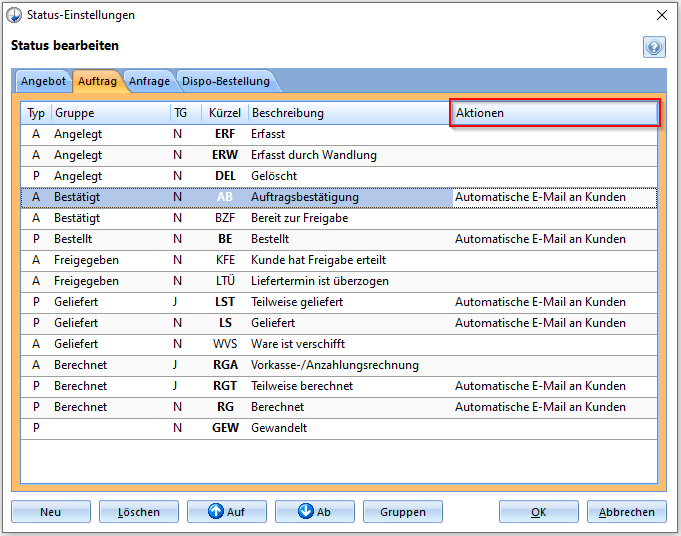Viewport: 681px width, 536px height.
Task: Click Ware ist verschifft description
Action: [298, 344]
